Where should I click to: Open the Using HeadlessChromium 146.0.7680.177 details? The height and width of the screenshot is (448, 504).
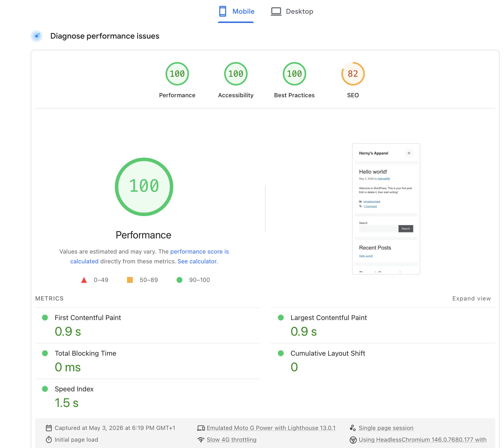tap(422, 440)
